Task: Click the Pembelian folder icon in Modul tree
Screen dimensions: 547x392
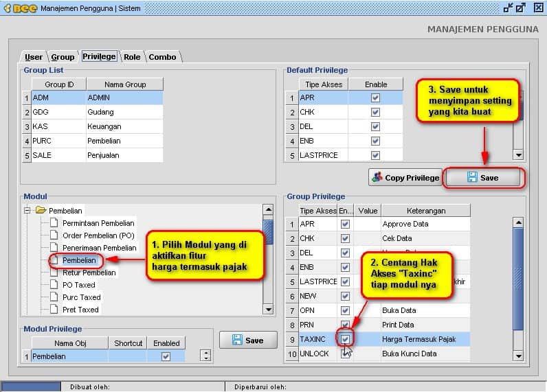Action: 41,211
